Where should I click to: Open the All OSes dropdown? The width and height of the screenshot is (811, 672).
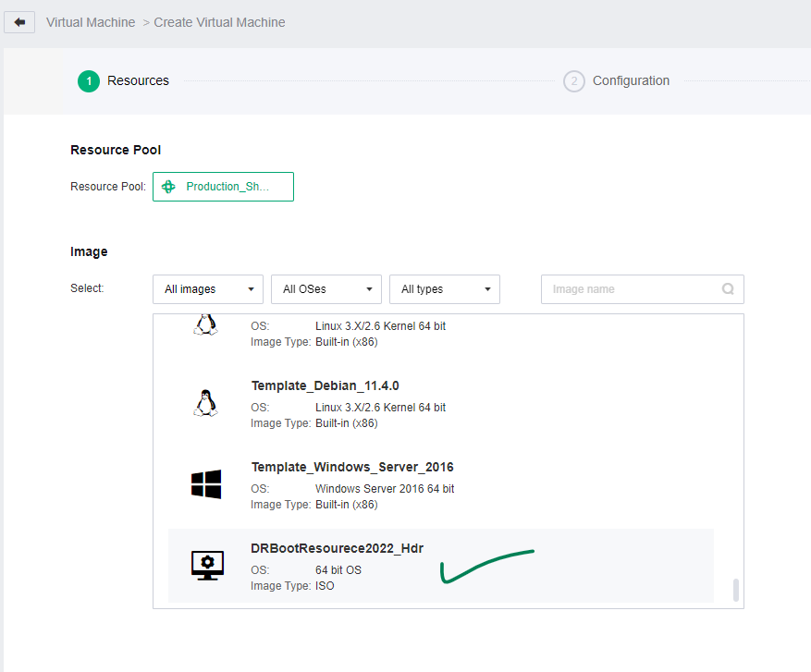[326, 289]
